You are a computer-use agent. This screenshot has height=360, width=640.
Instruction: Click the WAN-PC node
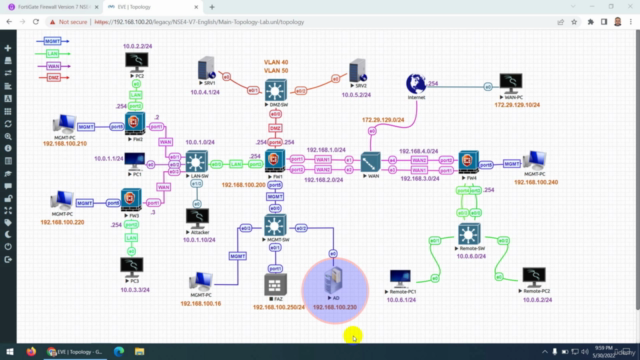[x=511, y=84]
